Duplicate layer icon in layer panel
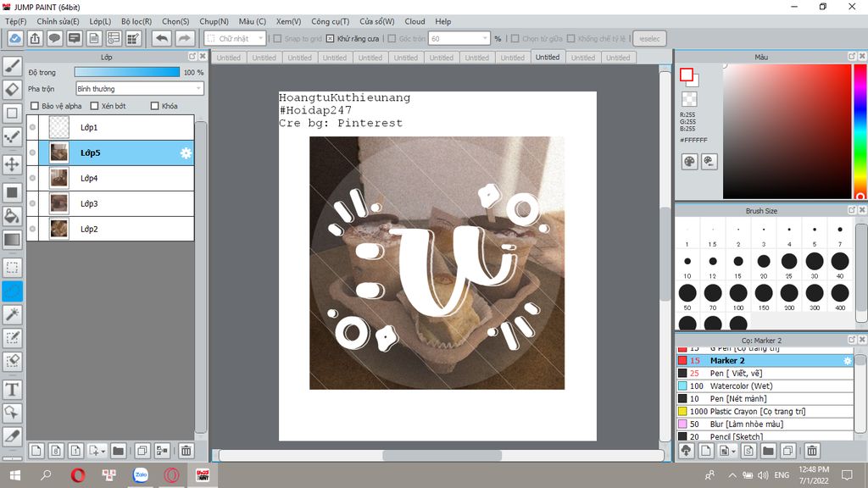Image resolution: width=868 pixels, height=488 pixels. (x=142, y=451)
